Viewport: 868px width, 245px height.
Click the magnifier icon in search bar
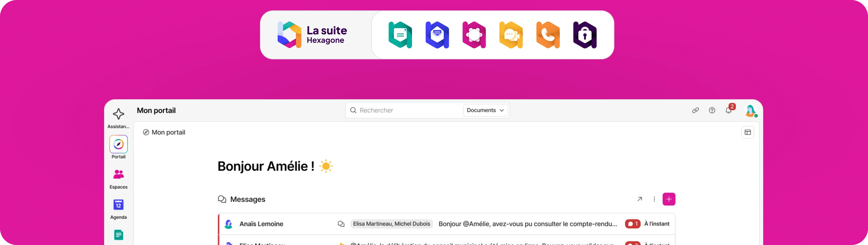353,110
